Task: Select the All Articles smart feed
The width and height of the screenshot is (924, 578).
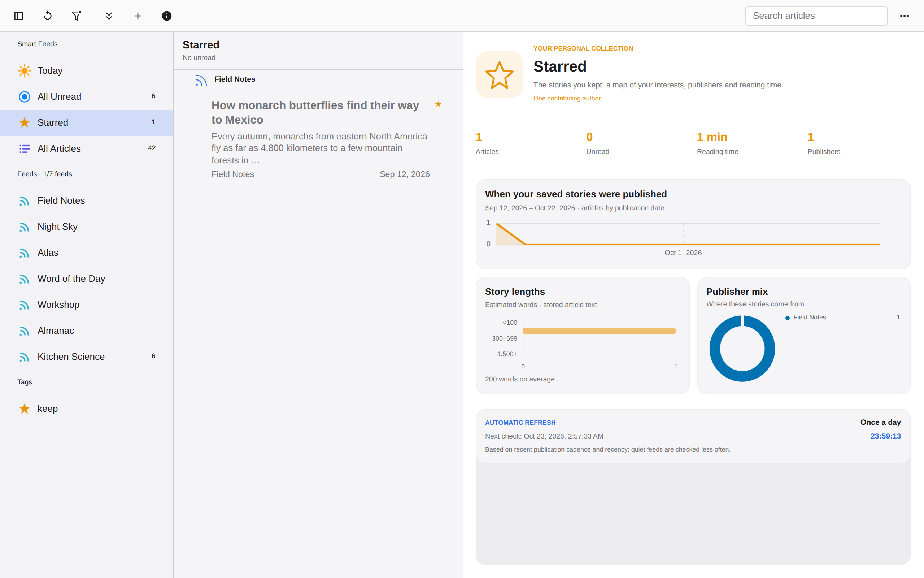Action: coord(87,149)
